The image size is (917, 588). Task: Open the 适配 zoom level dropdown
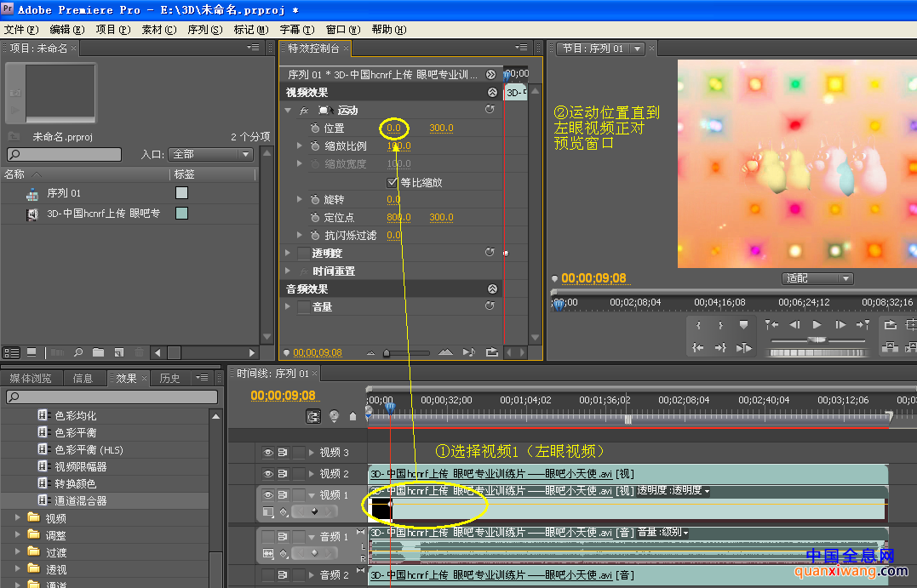pos(817,278)
